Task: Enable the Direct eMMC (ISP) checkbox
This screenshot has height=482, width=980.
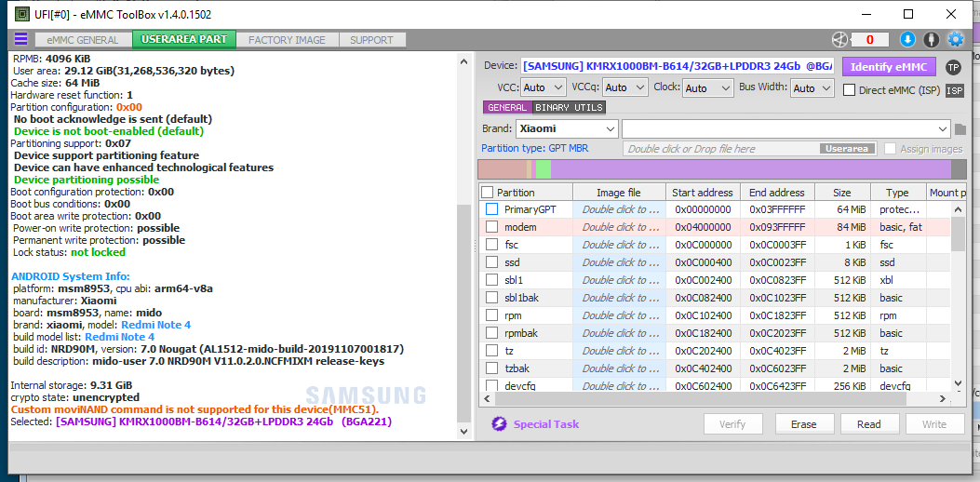Action: [850, 90]
